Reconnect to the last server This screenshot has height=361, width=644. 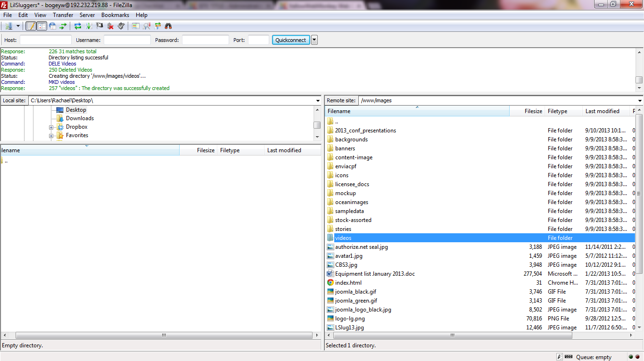click(121, 26)
